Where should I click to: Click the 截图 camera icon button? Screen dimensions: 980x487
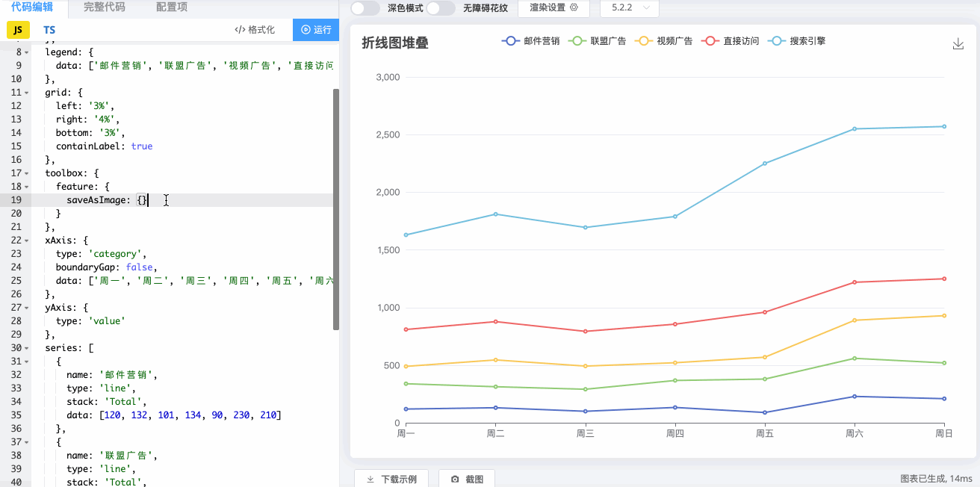point(455,479)
